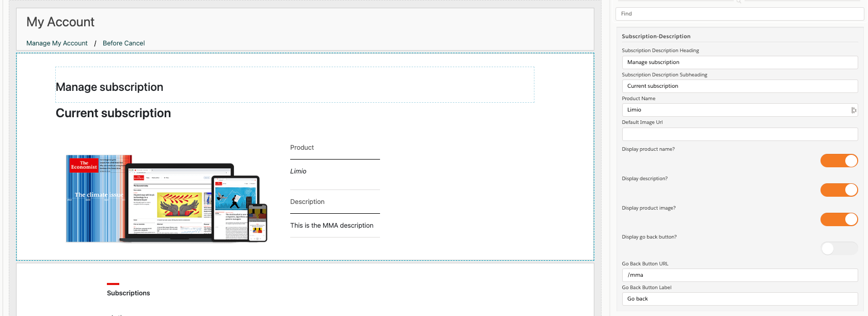The width and height of the screenshot is (868, 316).
Task: Click the Go Back Button Label input
Action: pyautogui.click(x=738, y=299)
